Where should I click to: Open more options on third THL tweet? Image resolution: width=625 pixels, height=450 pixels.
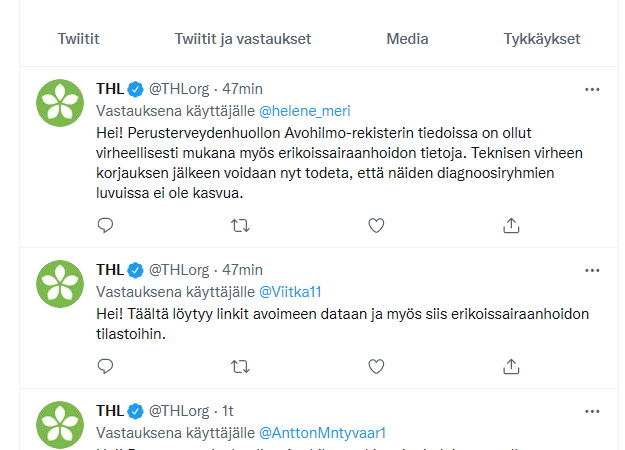coord(592,411)
